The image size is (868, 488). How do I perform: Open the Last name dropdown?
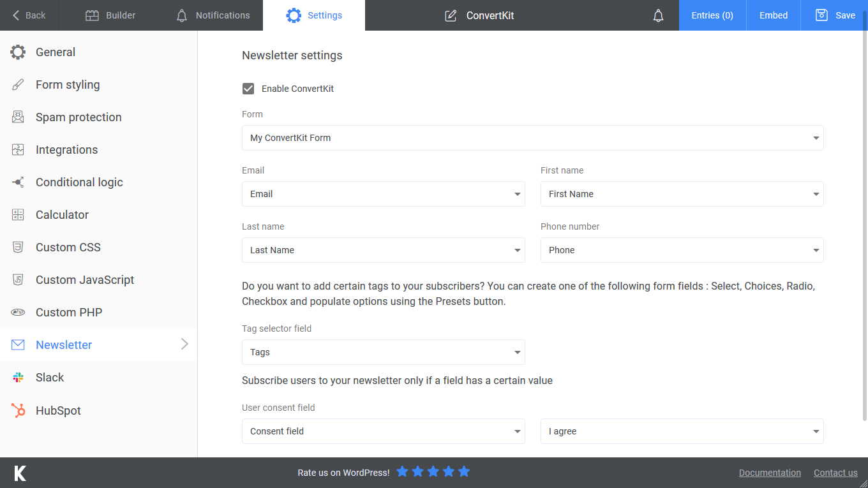(384, 250)
